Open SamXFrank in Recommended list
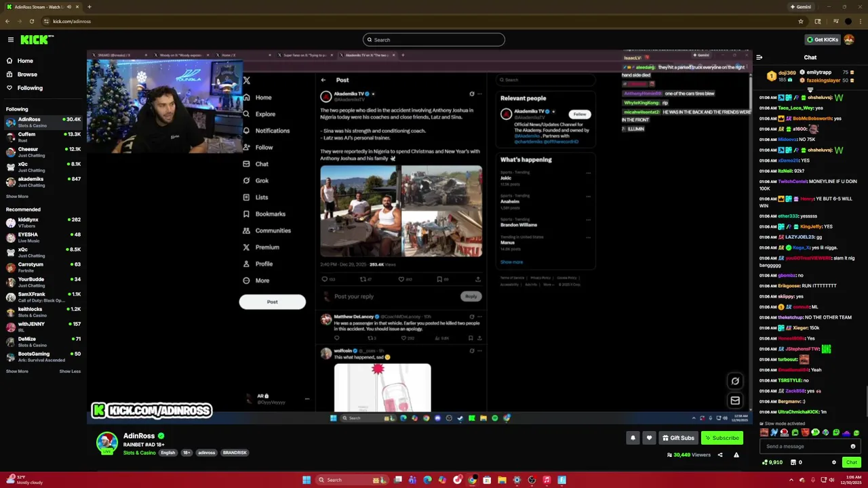The image size is (868, 488). point(43,297)
